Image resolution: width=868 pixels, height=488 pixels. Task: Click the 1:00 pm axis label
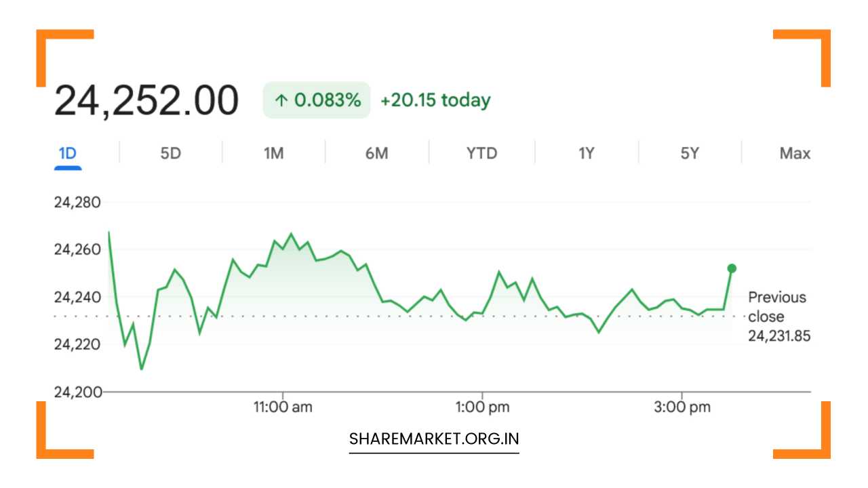482,407
